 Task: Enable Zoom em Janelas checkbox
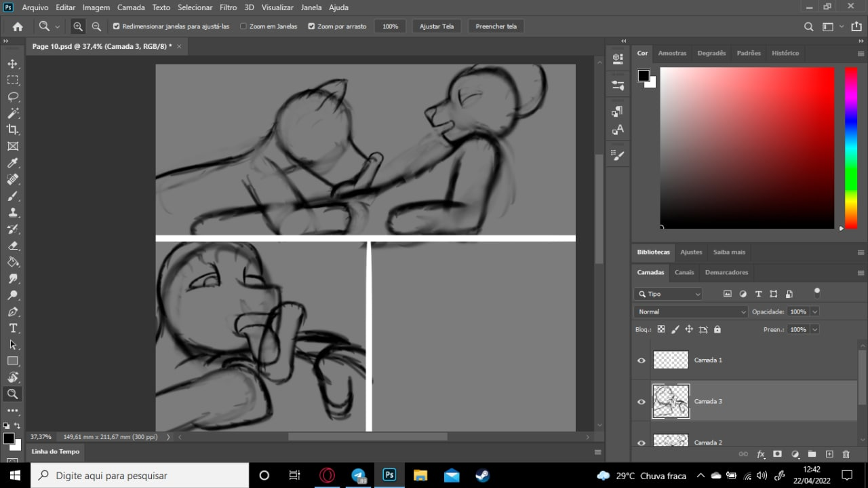[243, 26]
